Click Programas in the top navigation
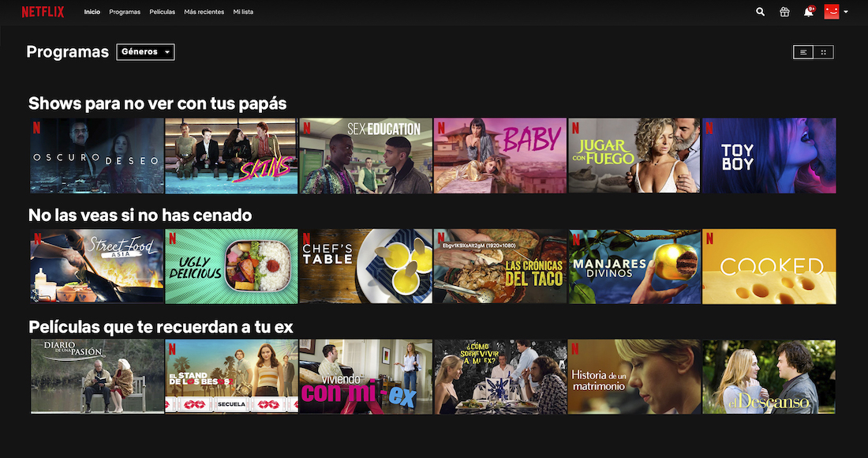 click(125, 12)
